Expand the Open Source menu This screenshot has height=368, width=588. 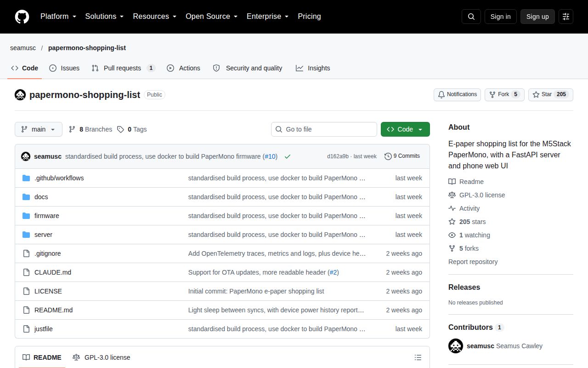pos(212,17)
